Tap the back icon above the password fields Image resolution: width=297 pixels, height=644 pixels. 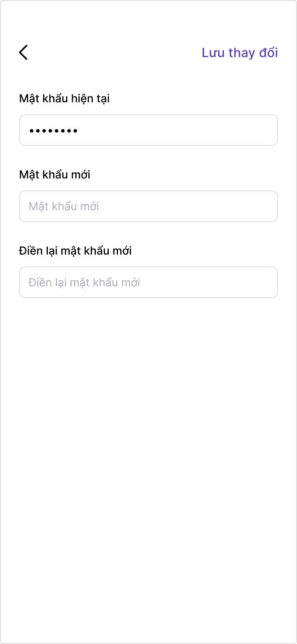(x=23, y=52)
